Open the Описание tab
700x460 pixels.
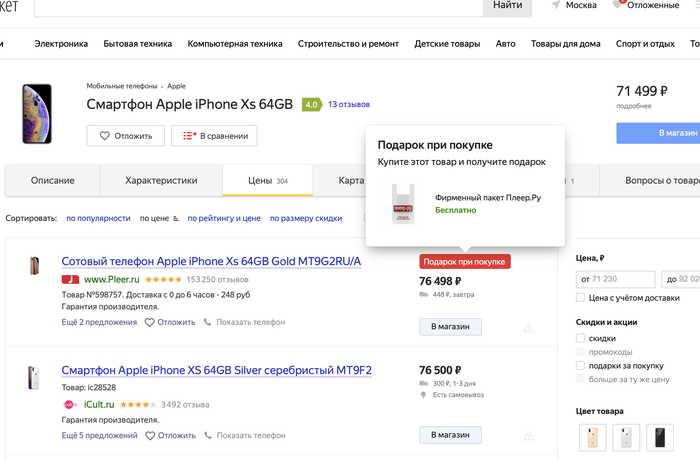point(52,181)
